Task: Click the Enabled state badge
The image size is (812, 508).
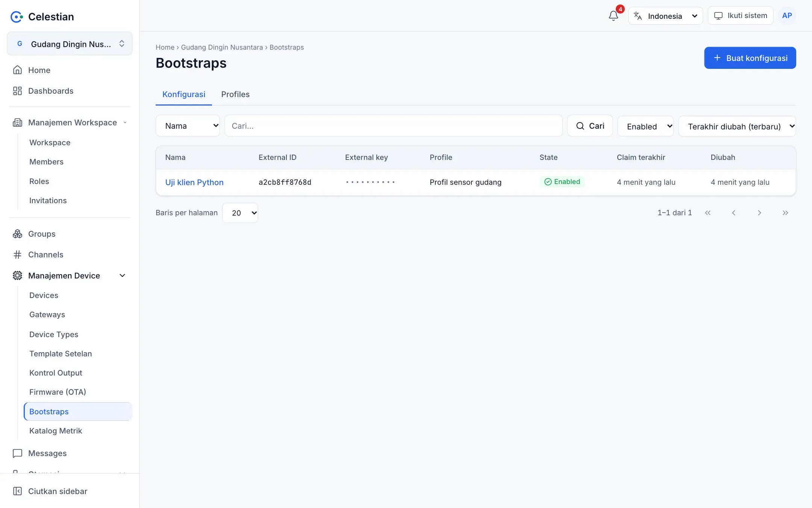Action: point(562,182)
